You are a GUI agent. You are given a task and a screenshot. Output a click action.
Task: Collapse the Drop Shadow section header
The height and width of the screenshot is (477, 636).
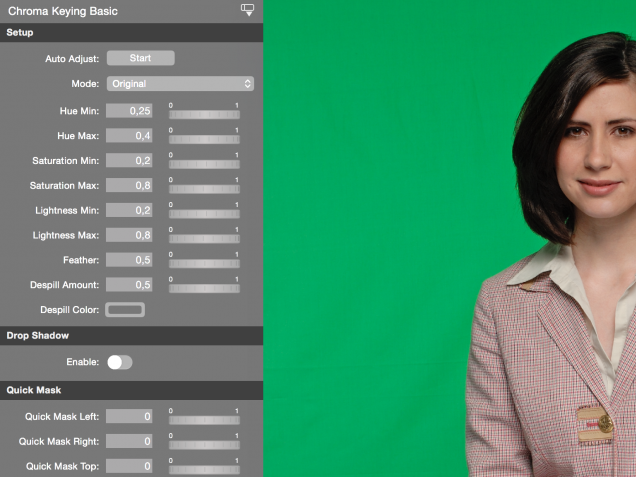pos(131,335)
